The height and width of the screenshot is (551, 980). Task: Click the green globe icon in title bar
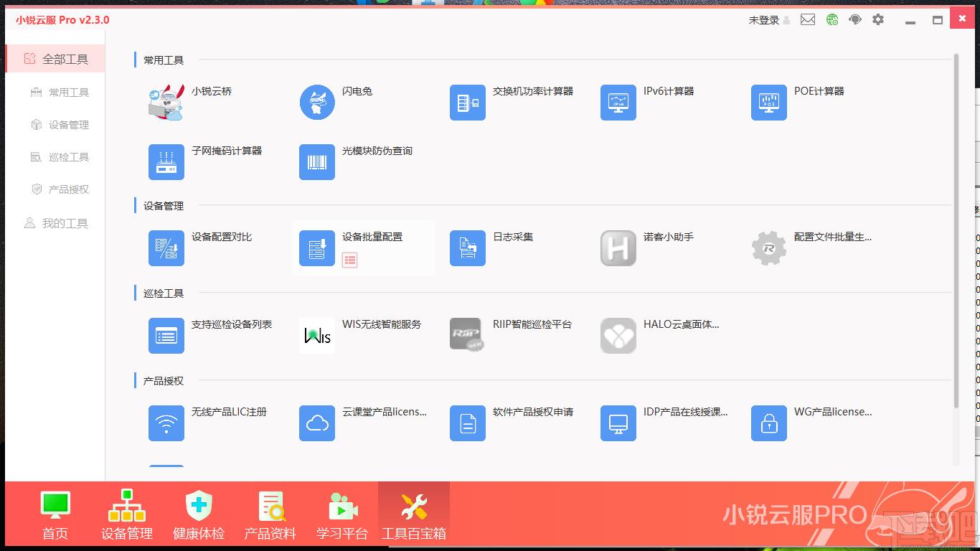point(832,20)
